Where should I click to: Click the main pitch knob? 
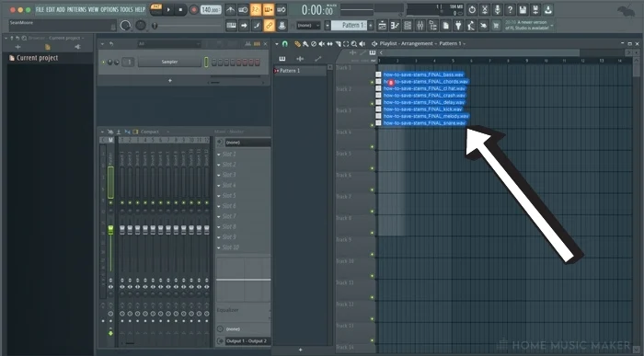click(141, 26)
